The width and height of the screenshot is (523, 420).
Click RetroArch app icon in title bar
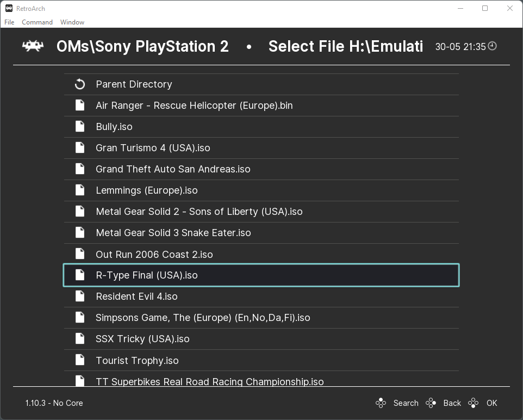coord(9,8)
